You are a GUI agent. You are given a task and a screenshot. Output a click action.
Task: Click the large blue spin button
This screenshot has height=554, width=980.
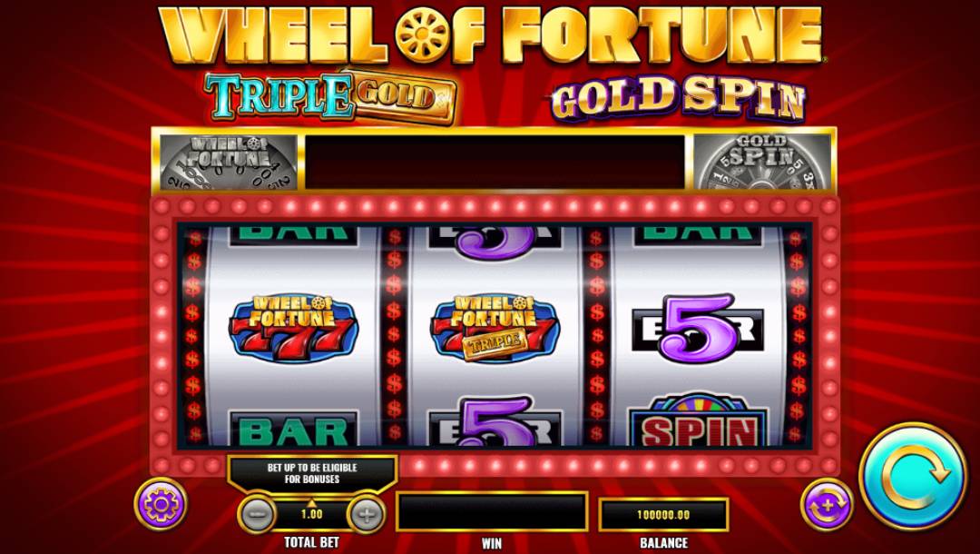pos(913,477)
